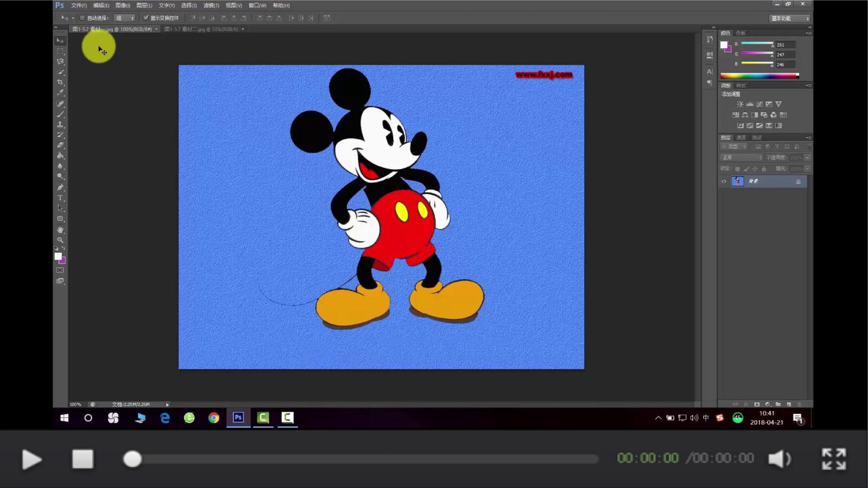Enter fullscreen in the video player

[834, 459]
